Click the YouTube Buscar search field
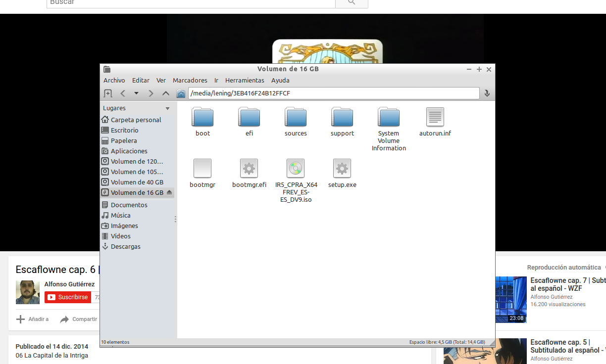The height and width of the screenshot is (364, 606). pyautogui.click(x=191, y=3)
